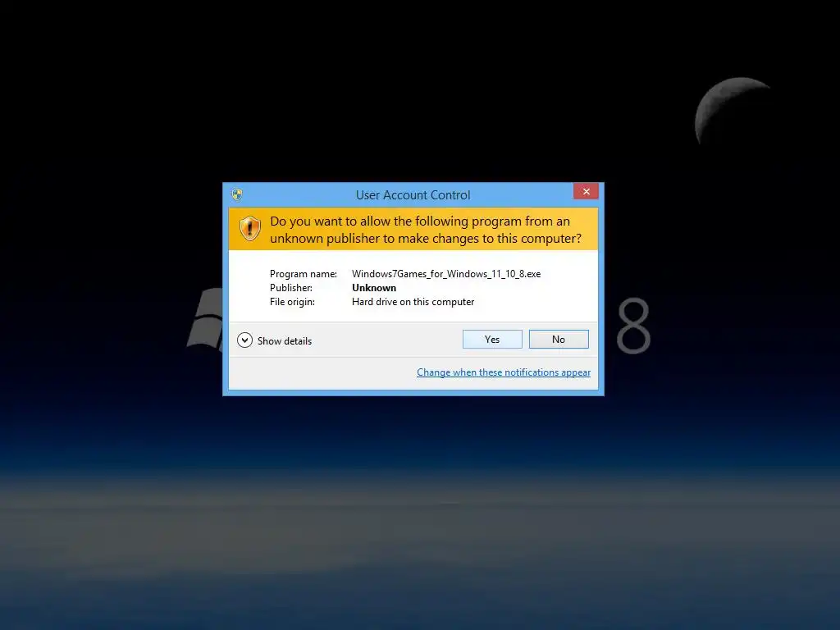Screen dimensions: 840x630
Task: Select program name Windows7Games_for_Windows_11_10_8.exe text
Action: tap(446, 274)
